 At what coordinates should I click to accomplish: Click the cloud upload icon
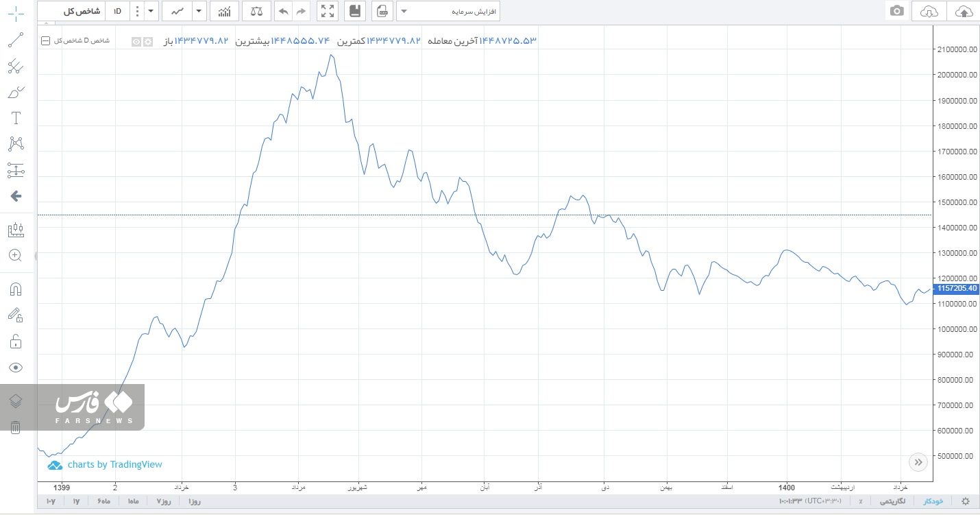(x=963, y=11)
